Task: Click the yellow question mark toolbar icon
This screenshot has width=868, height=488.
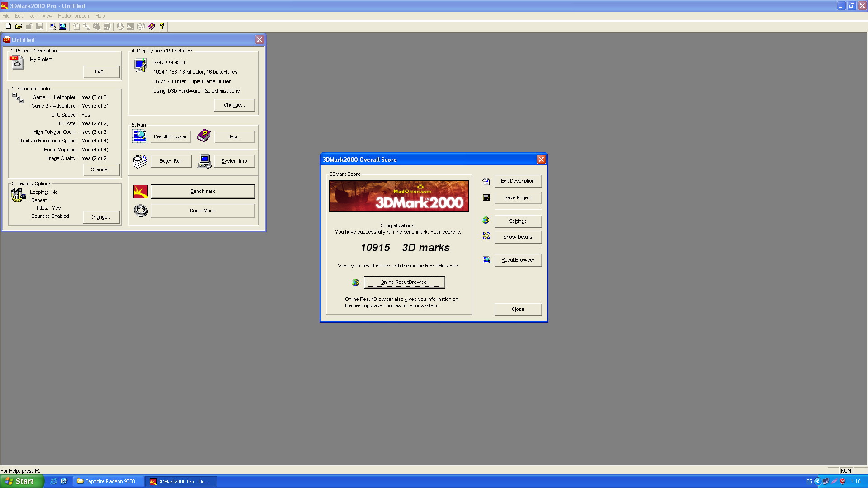Action: point(162,27)
